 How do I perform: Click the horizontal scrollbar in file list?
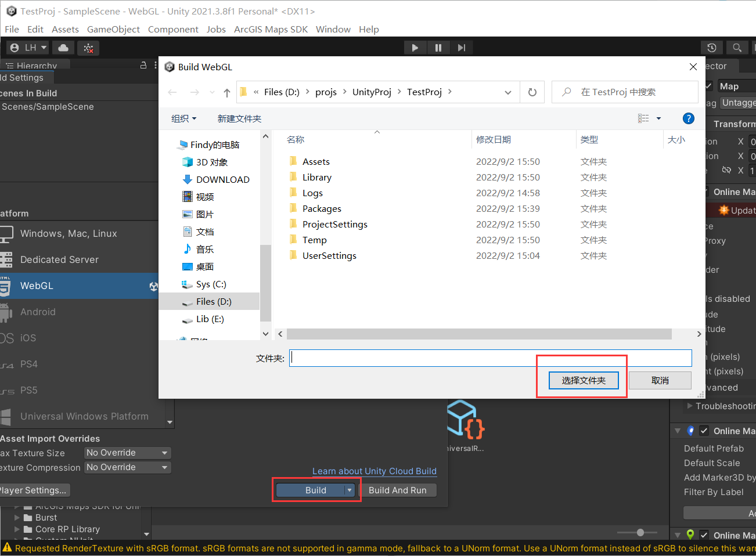pyautogui.click(x=479, y=334)
